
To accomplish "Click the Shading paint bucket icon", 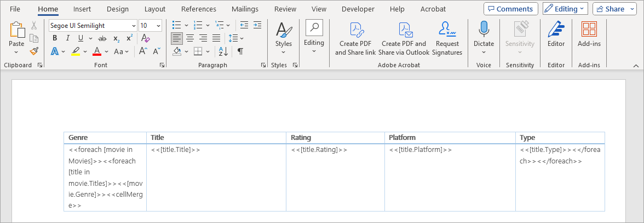I will tap(177, 51).
